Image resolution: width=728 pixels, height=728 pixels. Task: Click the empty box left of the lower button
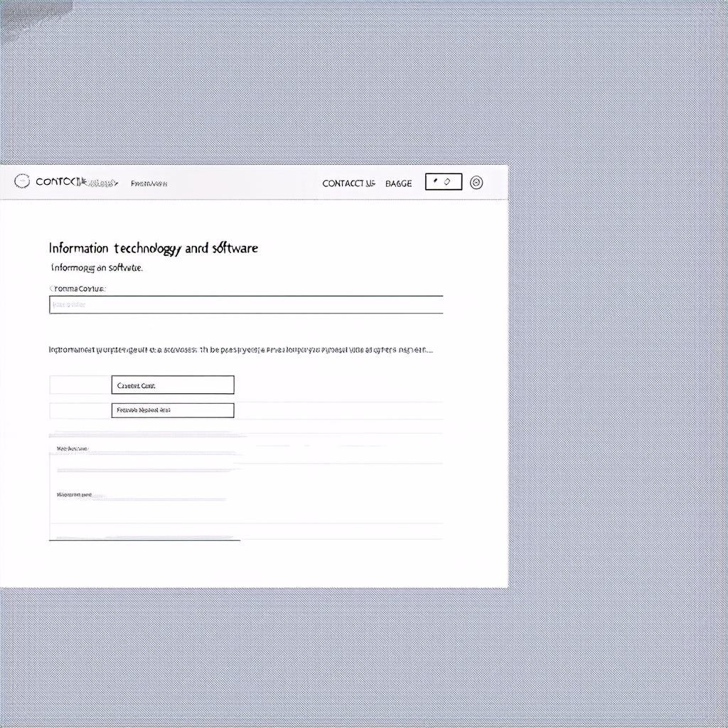(80, 410)
